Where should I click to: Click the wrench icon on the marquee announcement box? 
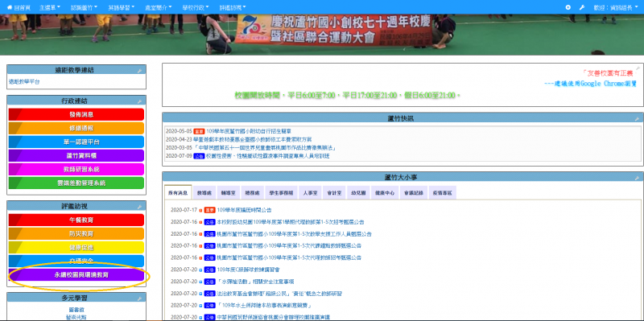pyautogui.click(x=638, y=68)
